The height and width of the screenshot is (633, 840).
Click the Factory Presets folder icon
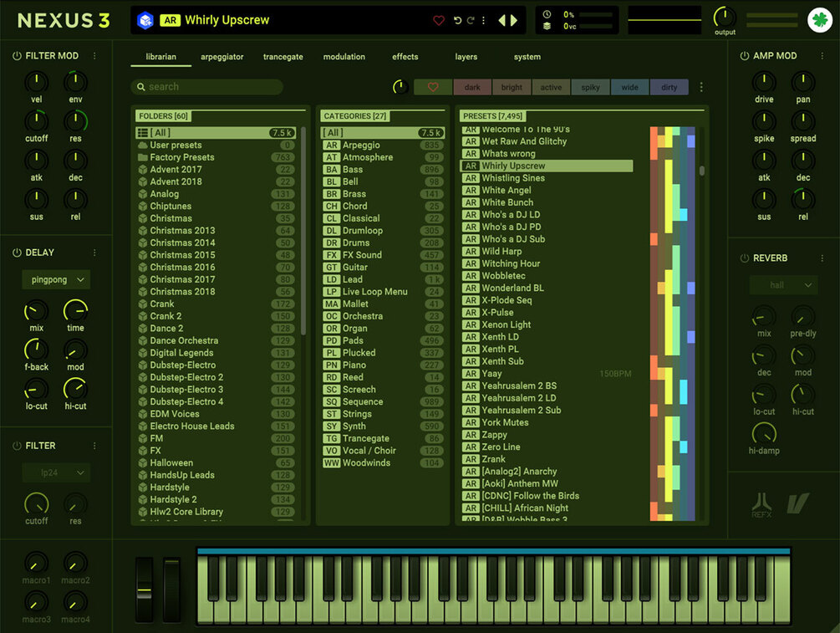click(142, 157)
